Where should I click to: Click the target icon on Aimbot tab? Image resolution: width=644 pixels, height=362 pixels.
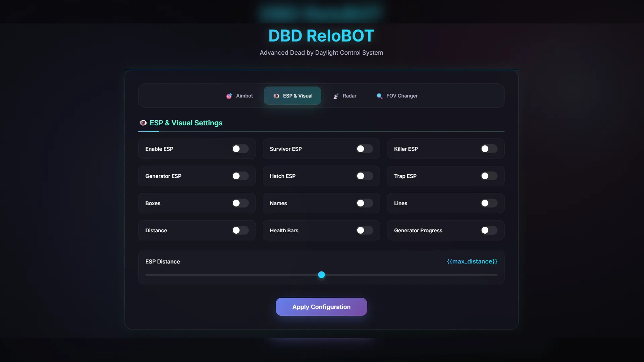tap(229, 96)
